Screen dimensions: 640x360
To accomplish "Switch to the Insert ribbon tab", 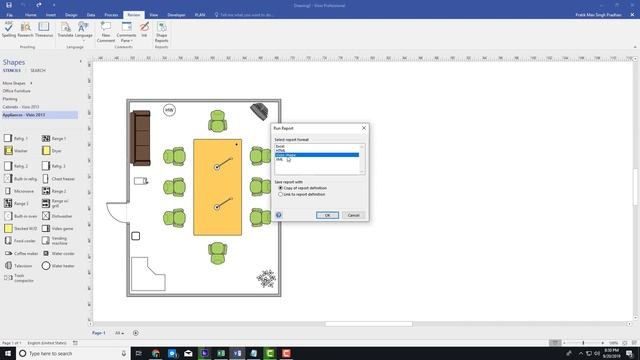I will point(51,15).
